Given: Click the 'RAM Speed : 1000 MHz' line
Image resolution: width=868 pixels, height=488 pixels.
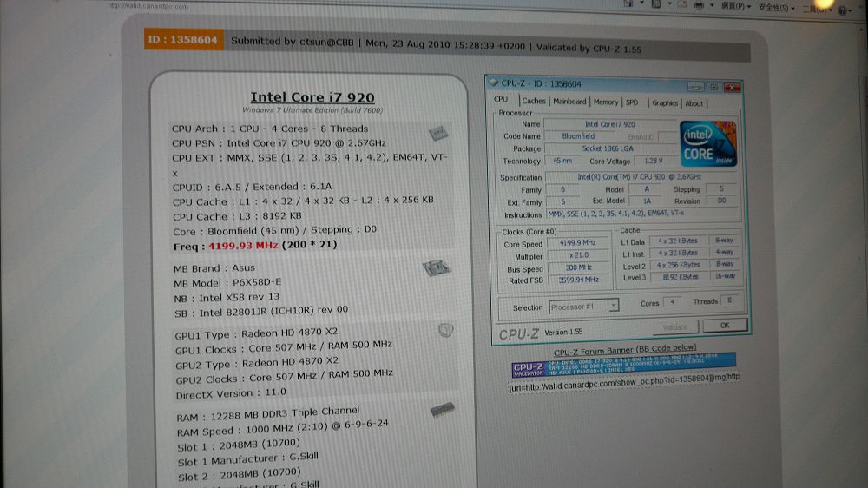Looking at the screenshot, I should click(x=283, y=427).
